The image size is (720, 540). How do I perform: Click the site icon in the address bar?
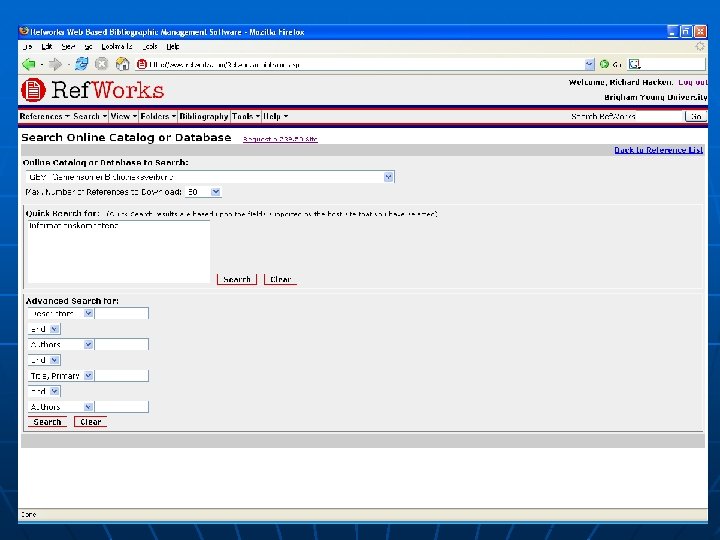click(142, 64)
